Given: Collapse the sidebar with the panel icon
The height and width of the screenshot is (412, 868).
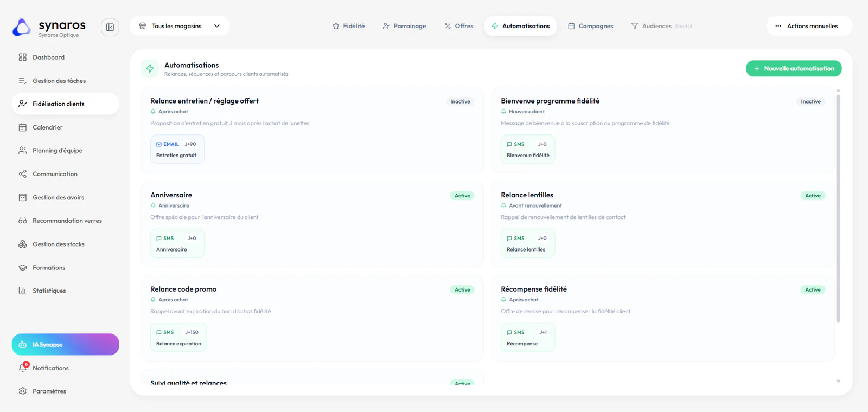Looking at the screenshot, I should [x=110, y=27].
